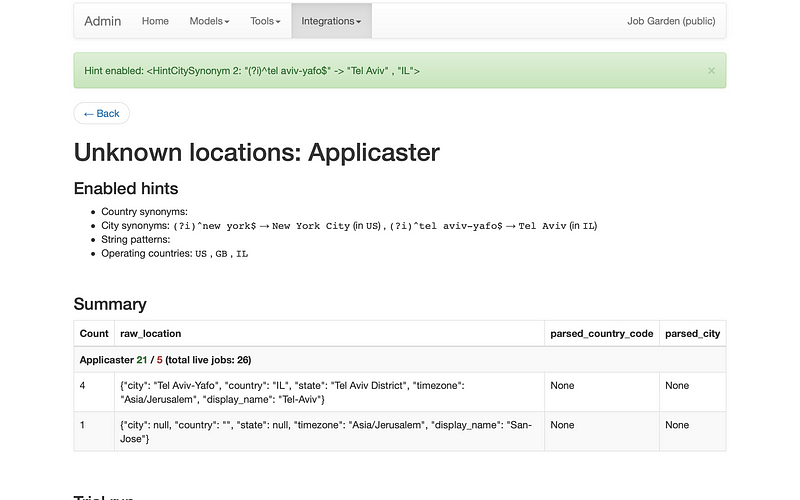800x500 pixels.
Task: Click parsed_country_code None in Tel Aviv-Yafo row
Action: 602,392
